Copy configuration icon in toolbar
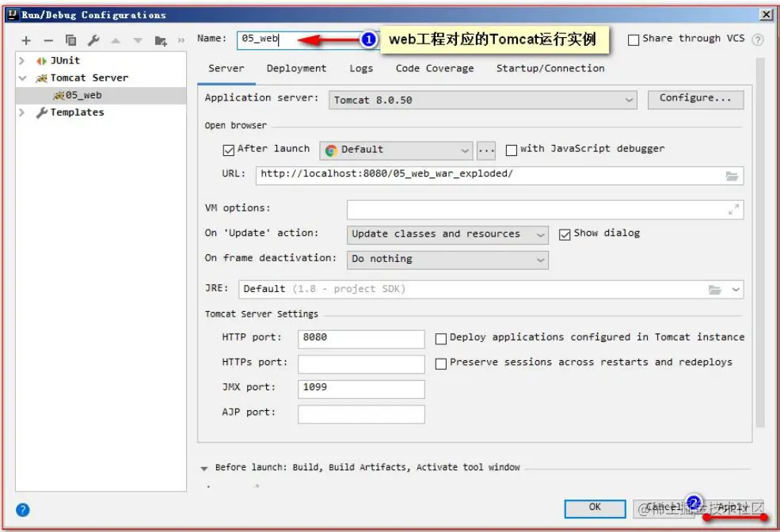 70,40
